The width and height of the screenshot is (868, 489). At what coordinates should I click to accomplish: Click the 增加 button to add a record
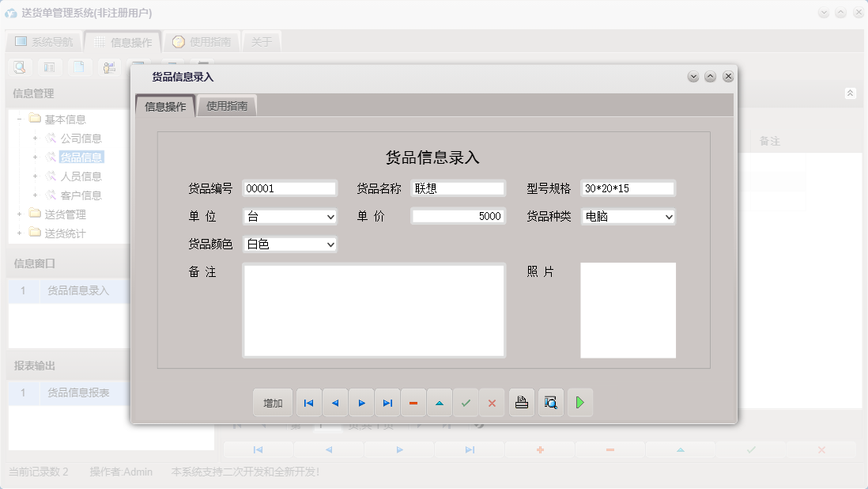pyautogui.click(x=272, y=403)
